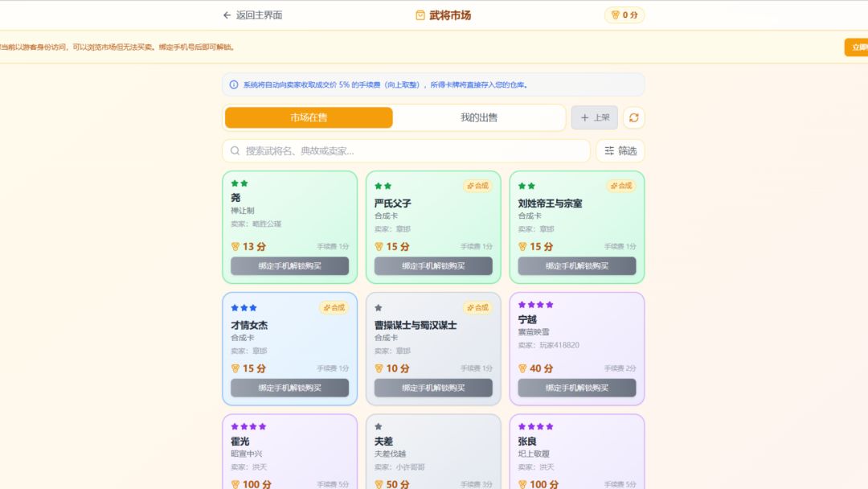Screen dimensions: 868x489
Task: Click the 50 分 price on 夫差
Action: [x=398, y=484]
